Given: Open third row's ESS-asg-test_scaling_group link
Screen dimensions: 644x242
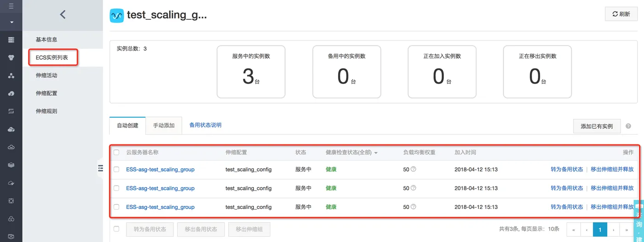Looking at the screenshot, I should point(160,207).
